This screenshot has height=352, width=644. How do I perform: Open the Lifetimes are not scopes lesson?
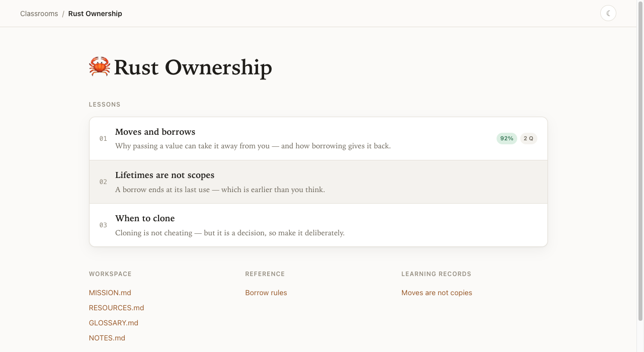(318, 182)
